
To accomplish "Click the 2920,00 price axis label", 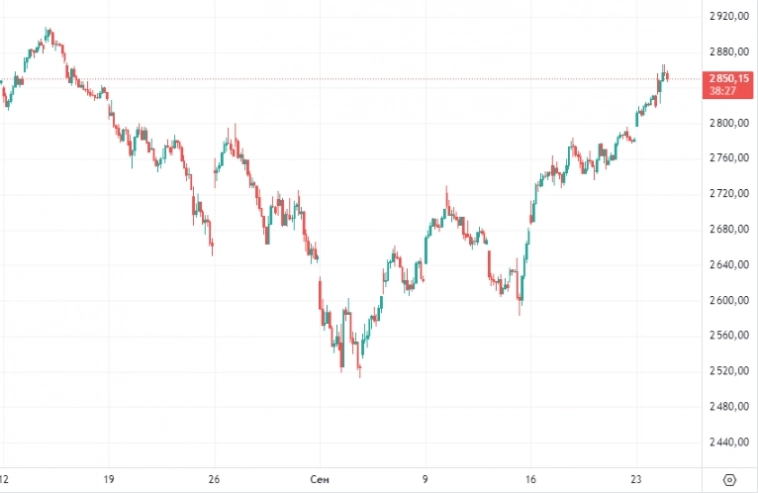I will tap(729, 16).
